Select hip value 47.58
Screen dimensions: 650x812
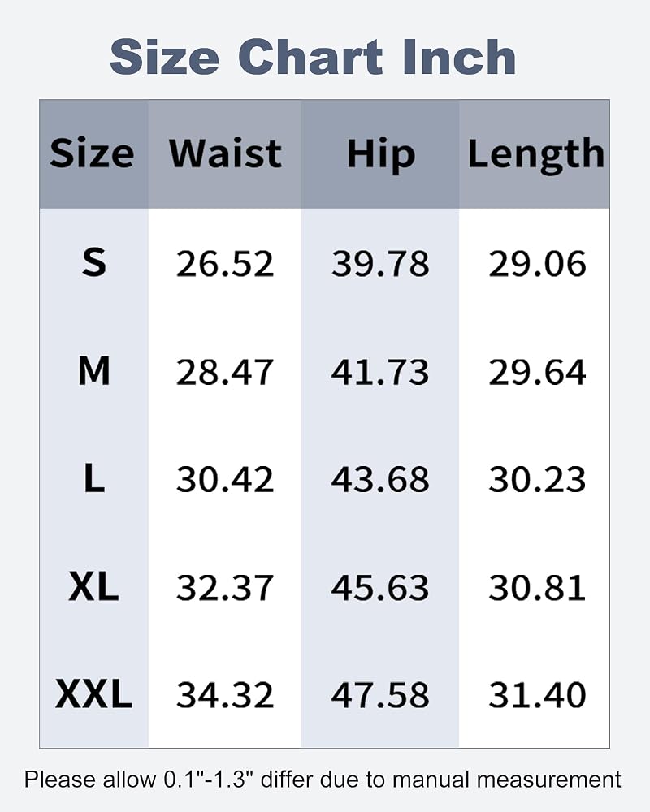[x=380, y=695]
